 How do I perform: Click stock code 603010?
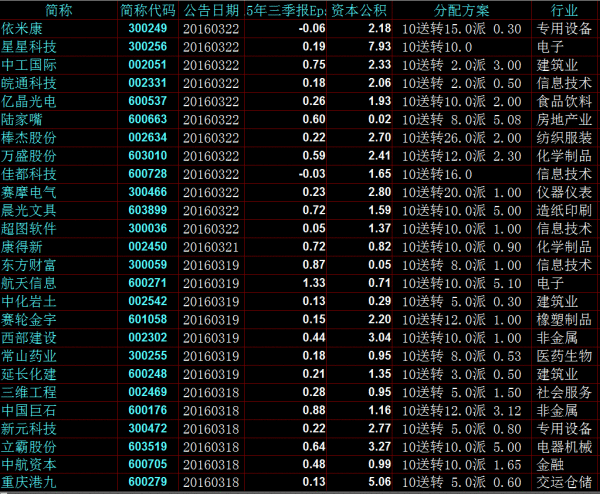click(x=148, y=155)
